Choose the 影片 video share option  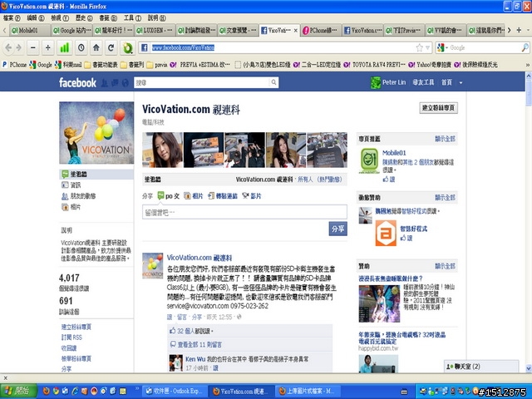(x=252, y=196)
